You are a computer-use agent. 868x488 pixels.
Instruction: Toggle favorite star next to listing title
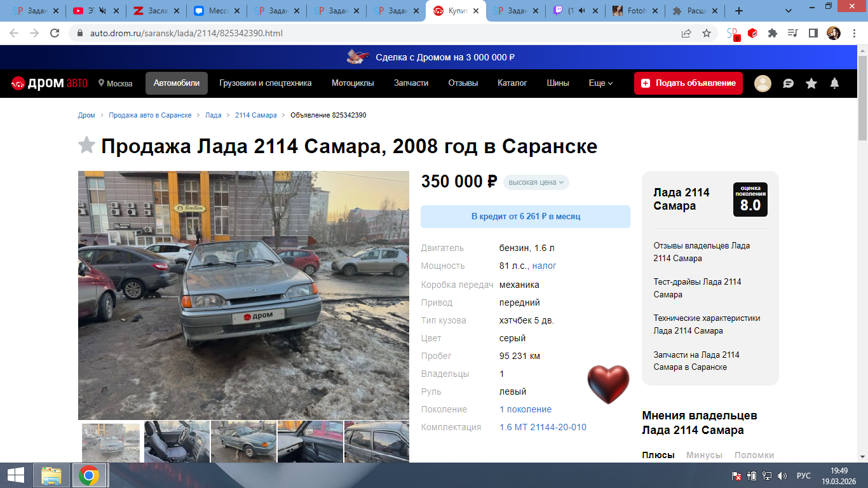pos(86,146)
